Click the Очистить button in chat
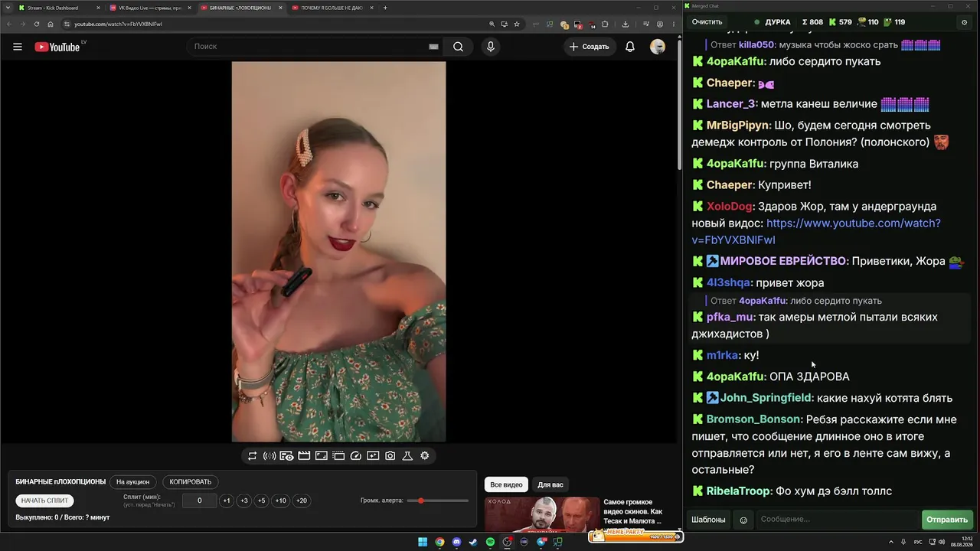 click(x=707, y=22)
